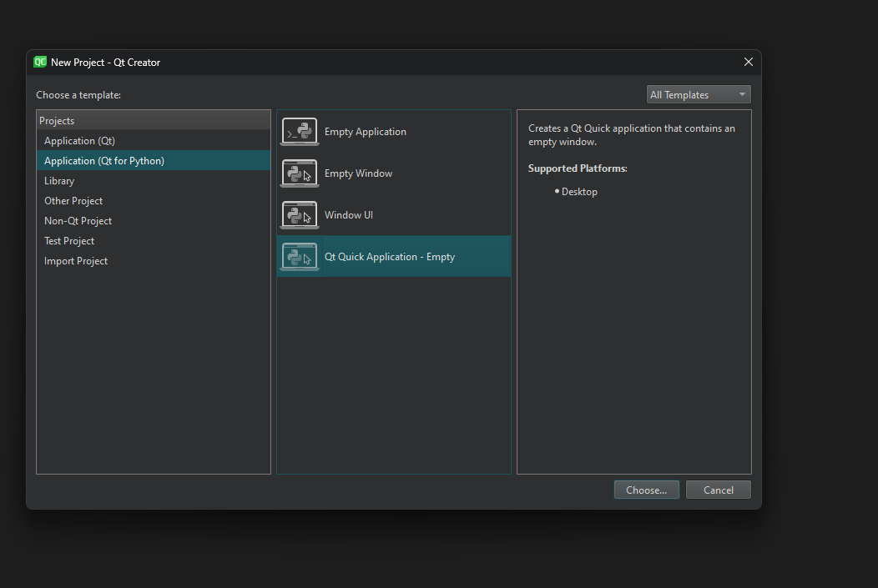Select the Empty Window template label
Screen dimensions: 878x588
(358, 173)
